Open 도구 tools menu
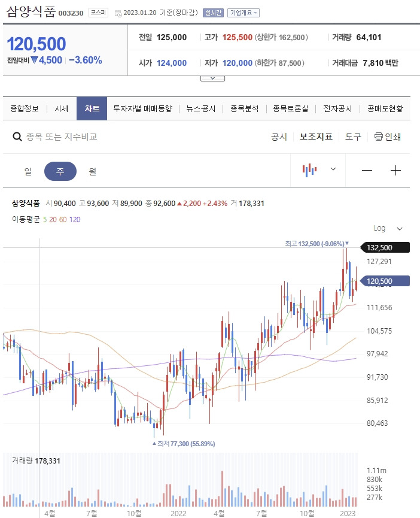Screen dimensions: 420x518 354,137
